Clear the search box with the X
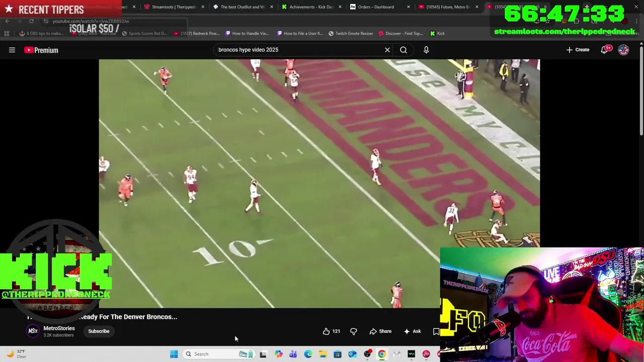The image size is (644, 362). (x=387, y=50)
